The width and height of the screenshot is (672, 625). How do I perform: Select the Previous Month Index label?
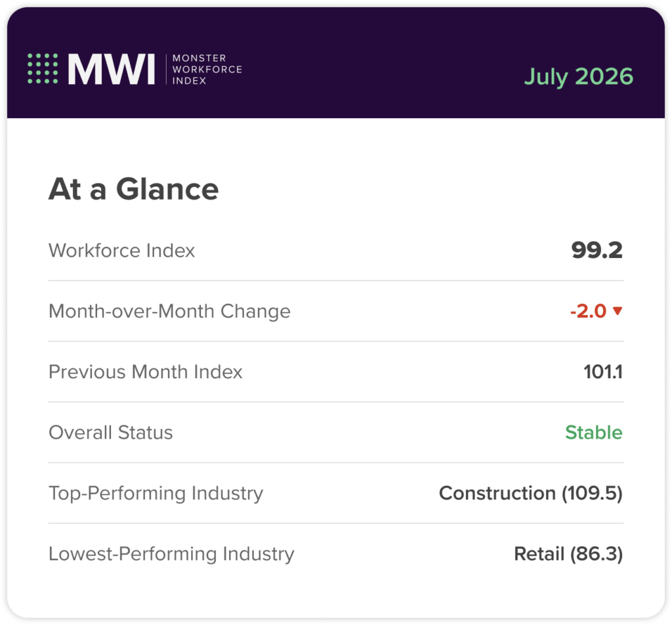coord(145,372)
